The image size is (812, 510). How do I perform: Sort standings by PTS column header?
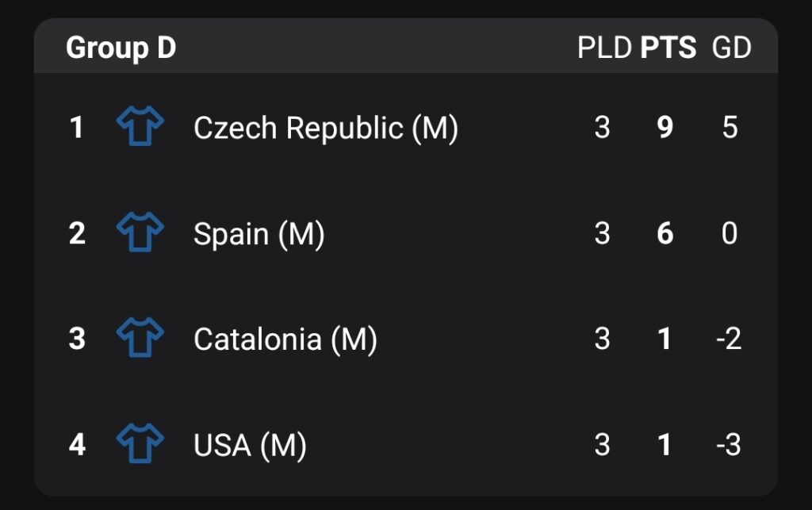pos(668,48)
